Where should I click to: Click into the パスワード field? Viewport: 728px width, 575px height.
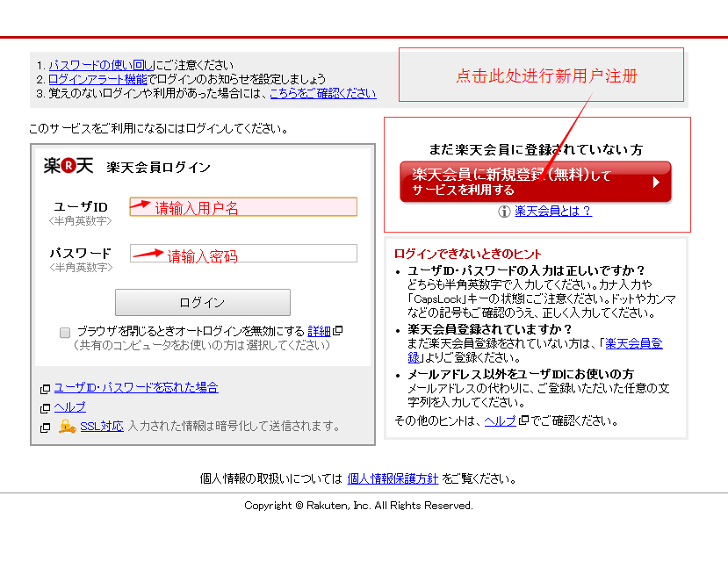(x=243, y=254)
